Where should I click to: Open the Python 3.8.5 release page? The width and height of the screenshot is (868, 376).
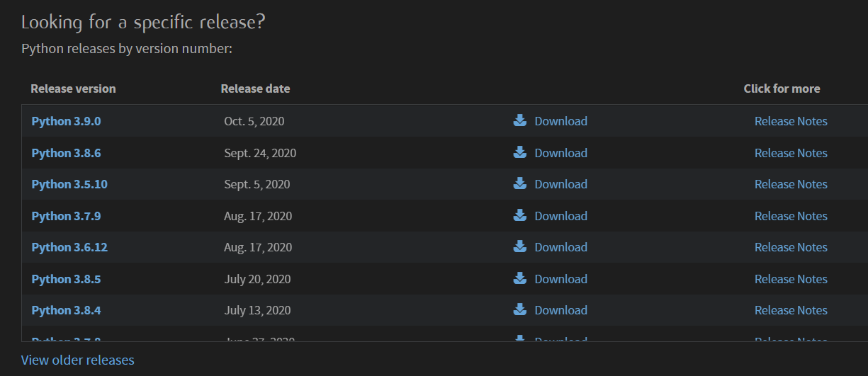point(67,279)
